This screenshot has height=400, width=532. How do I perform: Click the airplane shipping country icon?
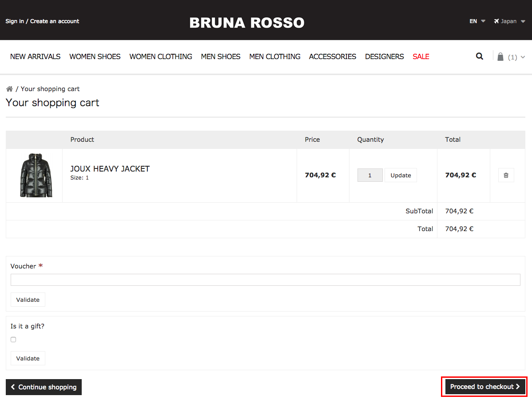[496, 21]
